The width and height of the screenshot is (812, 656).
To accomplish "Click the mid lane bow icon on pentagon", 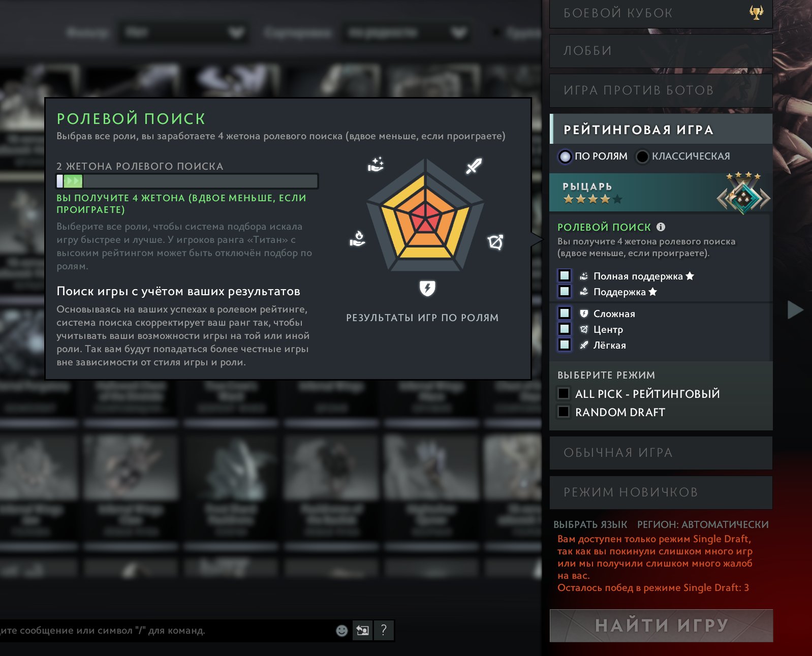I will coord(495,242).
